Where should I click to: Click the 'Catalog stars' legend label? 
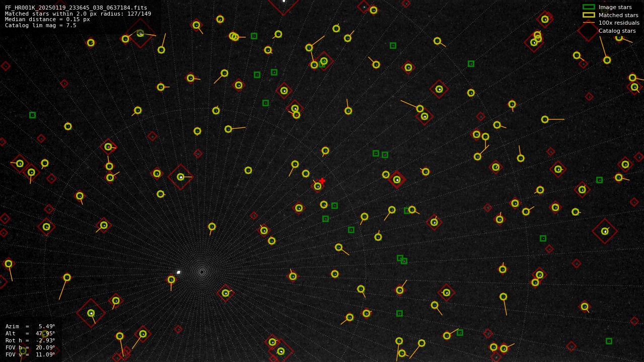[617, 31]
